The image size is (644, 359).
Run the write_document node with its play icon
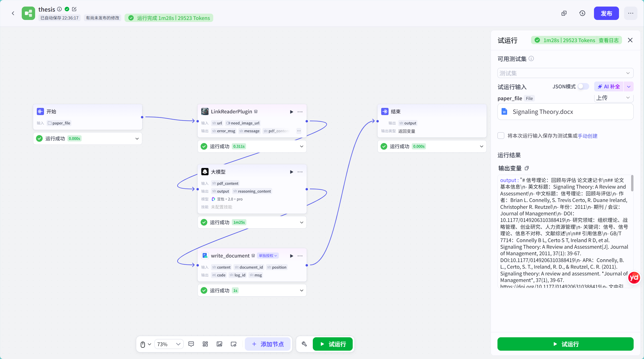[x=292, y=256]
